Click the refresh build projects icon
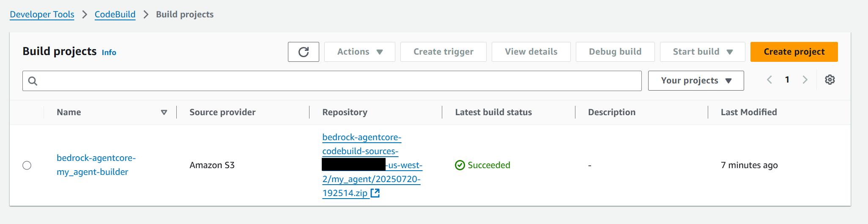This screenshot has height=224, width=868. 303,52
